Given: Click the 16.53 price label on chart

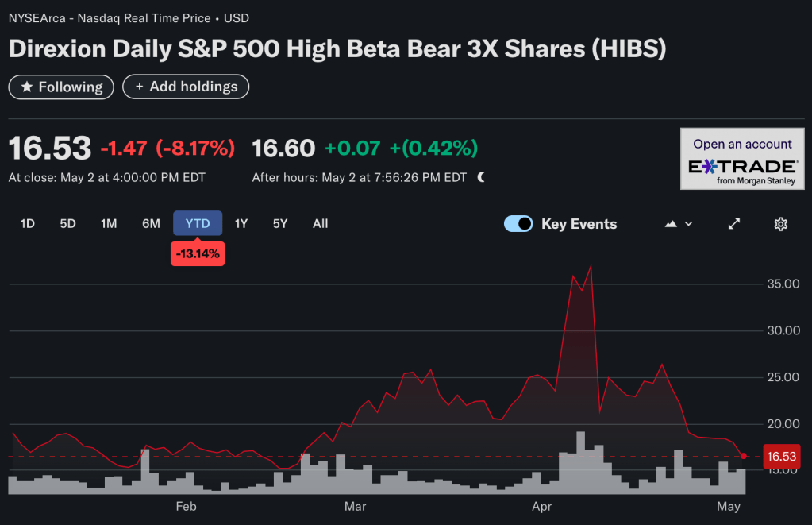Looking at the screenshot, I should [780, 456].
